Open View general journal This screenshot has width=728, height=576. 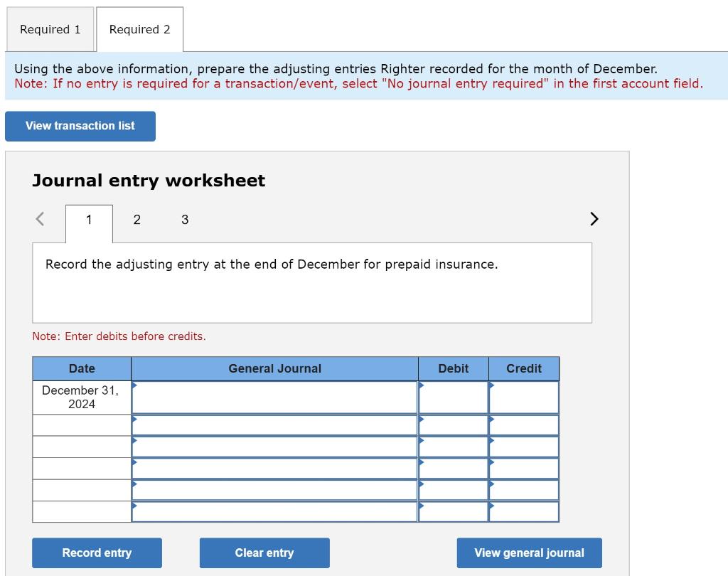click(529, 553)
